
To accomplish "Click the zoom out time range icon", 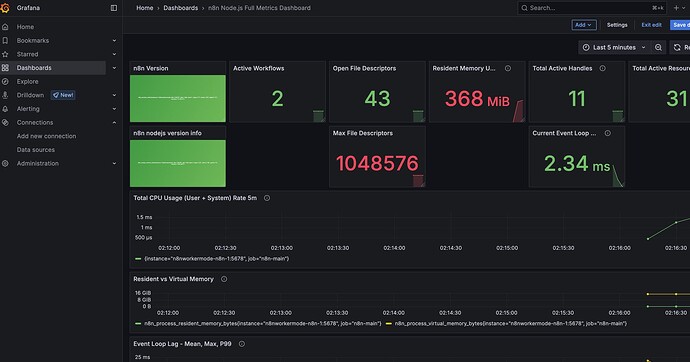I will (x=658, y=48).
